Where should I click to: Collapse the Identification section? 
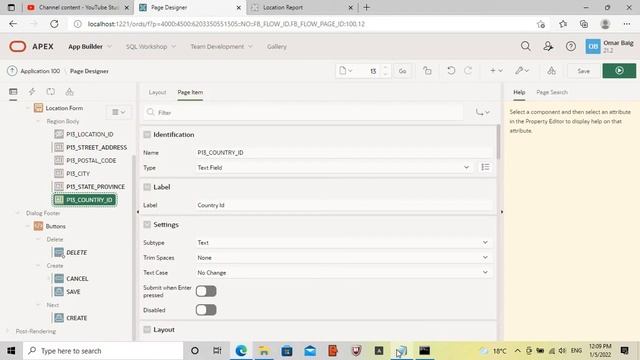pos(147,135)
